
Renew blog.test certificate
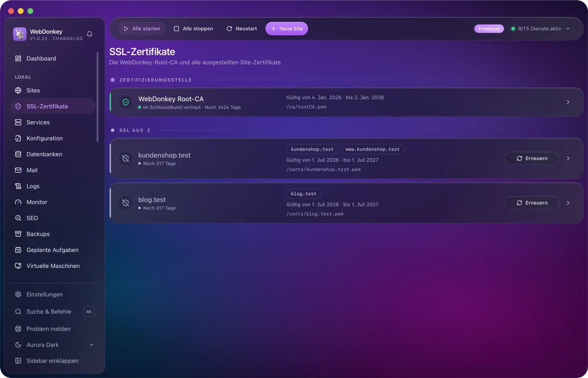click(532, 203)
